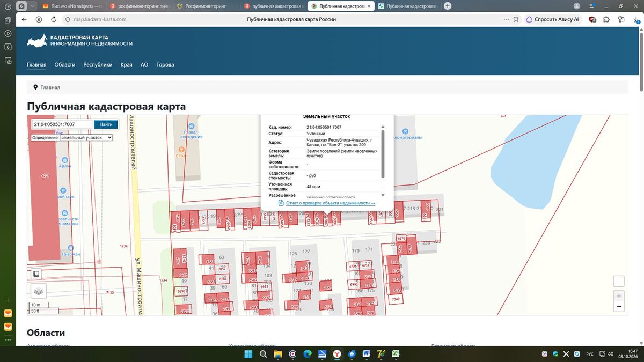This screenshot has width=644, height=362.
Task: Switch to the 'росфинмониторинг личный' search tab
Action: coord(140,6)
